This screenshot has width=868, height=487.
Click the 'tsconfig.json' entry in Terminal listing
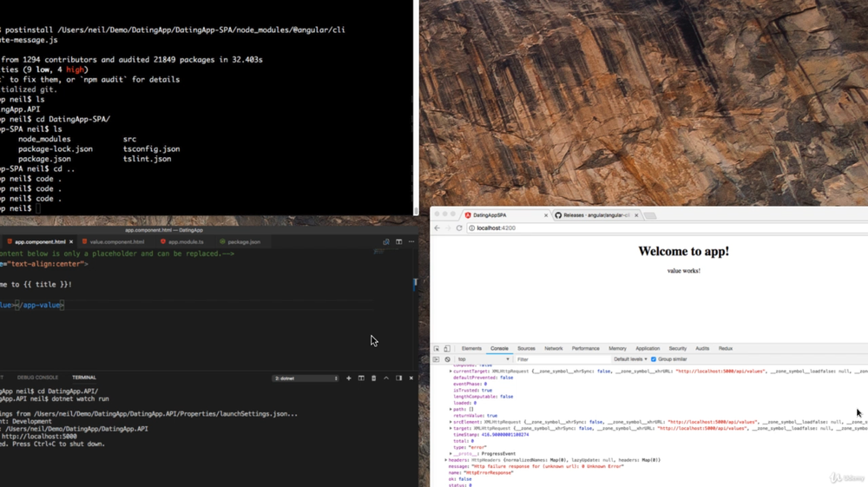pyautogui.click(x=151, y=148)
